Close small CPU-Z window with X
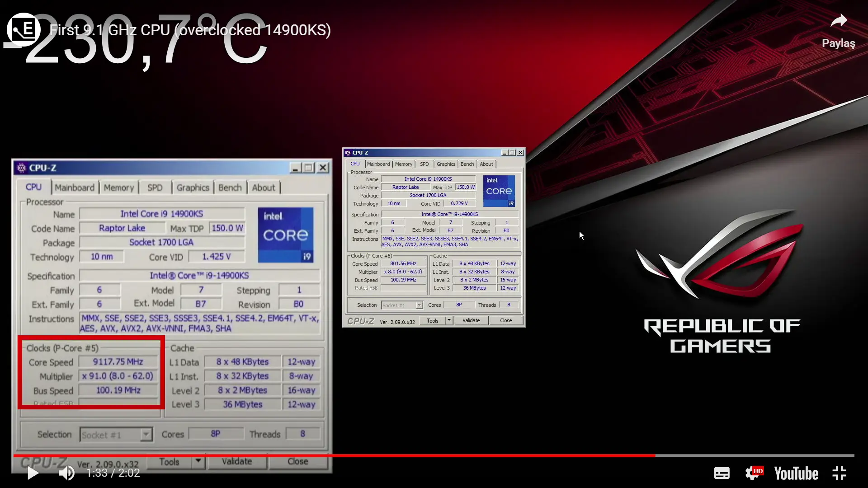Viewport: 868px width, 488px height. [520, 153]
